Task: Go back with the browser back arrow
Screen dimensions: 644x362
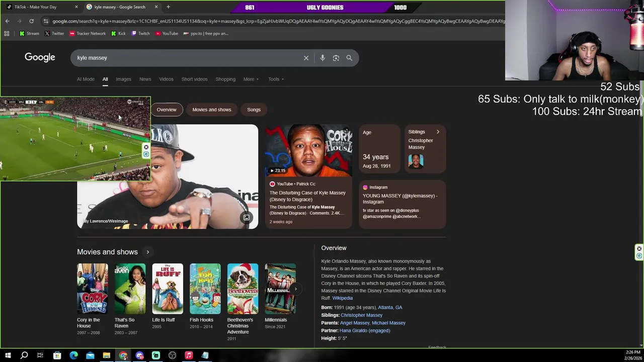Action: click(7, 21)
